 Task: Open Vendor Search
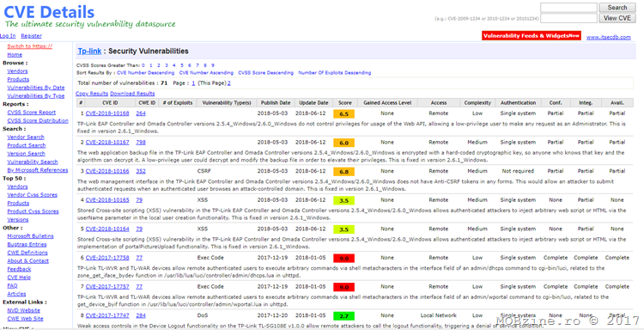pos(26,137)
